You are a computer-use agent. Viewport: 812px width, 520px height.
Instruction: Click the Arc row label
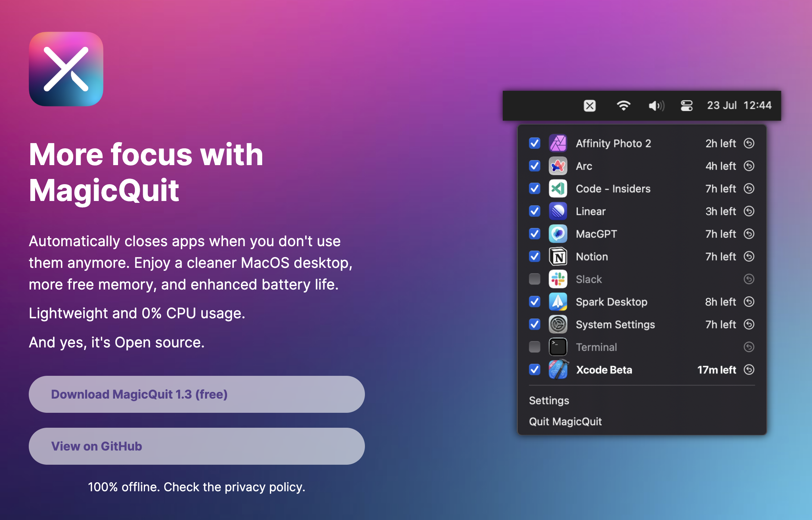tap(584, 166)
